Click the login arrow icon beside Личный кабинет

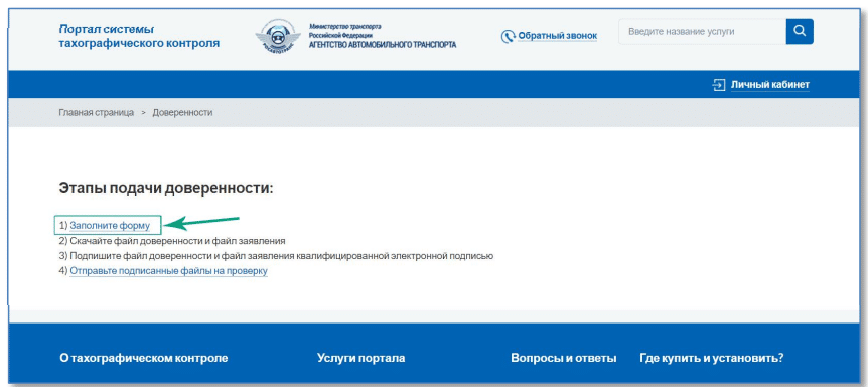(x=718, y=85)
